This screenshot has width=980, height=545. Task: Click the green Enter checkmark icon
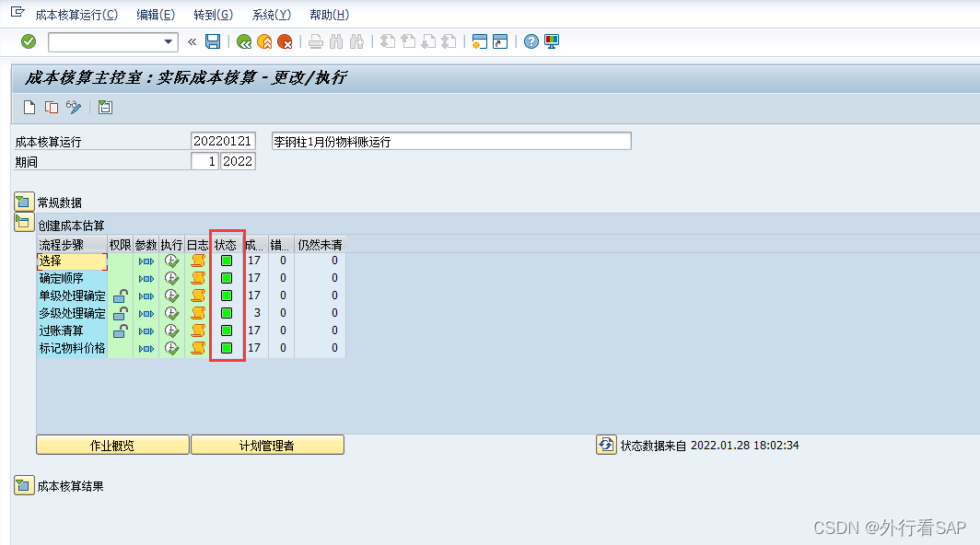click(29, 41)
